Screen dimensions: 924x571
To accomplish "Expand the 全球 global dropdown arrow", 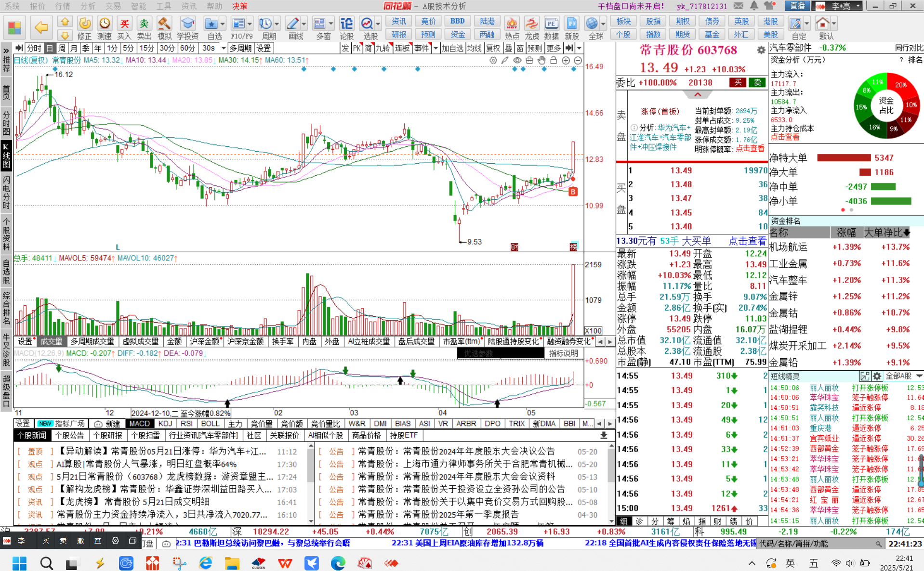I will coord(603,23).
